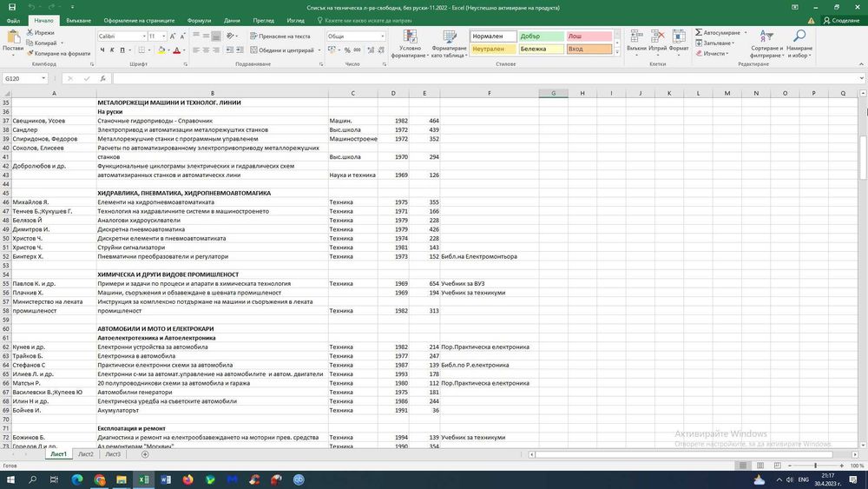868x489 pixels.
Task: Open the Calibri font name dropdown
Action: coord(144,36)
